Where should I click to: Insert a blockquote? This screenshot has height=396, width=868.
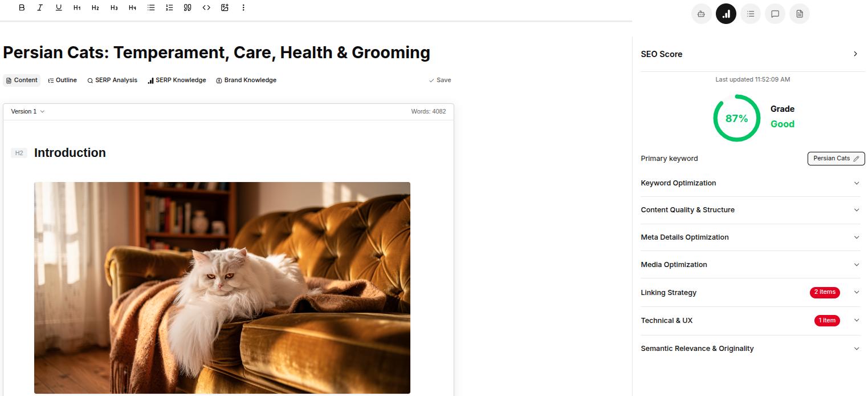coord(188,8)
